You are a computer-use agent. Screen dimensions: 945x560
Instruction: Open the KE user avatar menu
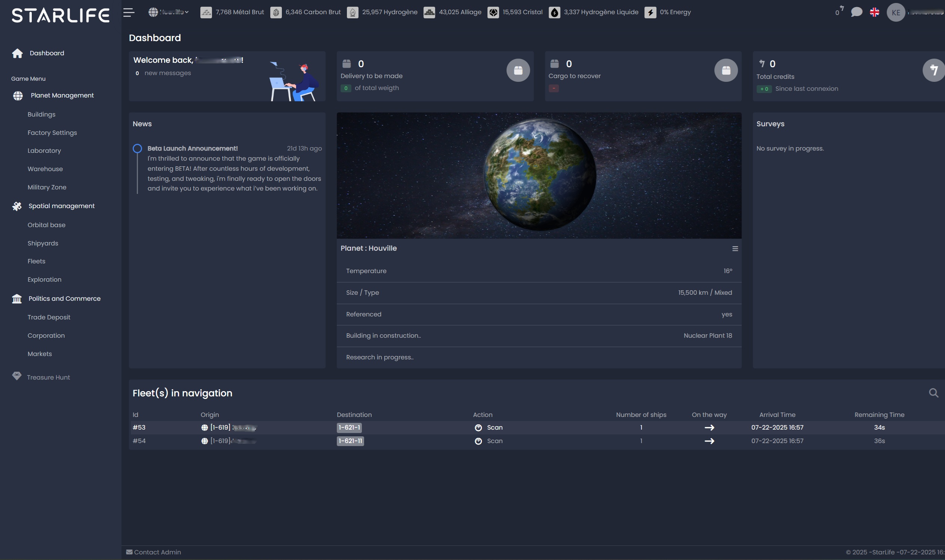click(x=896, y=12)
